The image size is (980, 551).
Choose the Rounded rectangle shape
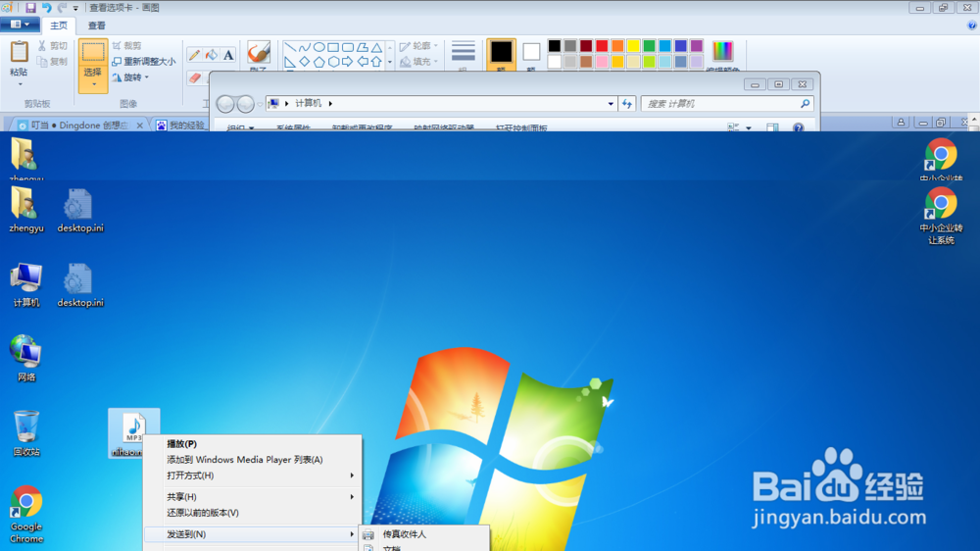click(x=348, y=47)
